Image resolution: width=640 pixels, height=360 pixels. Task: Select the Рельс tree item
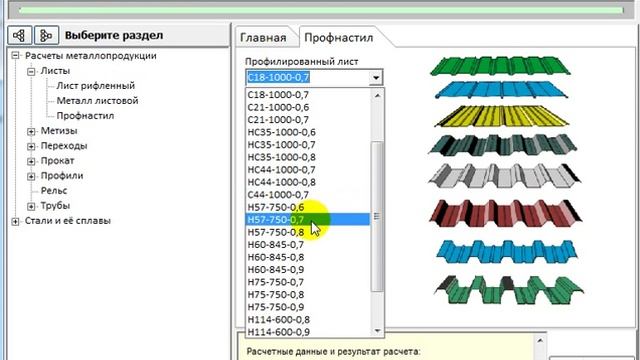(54, 191)
